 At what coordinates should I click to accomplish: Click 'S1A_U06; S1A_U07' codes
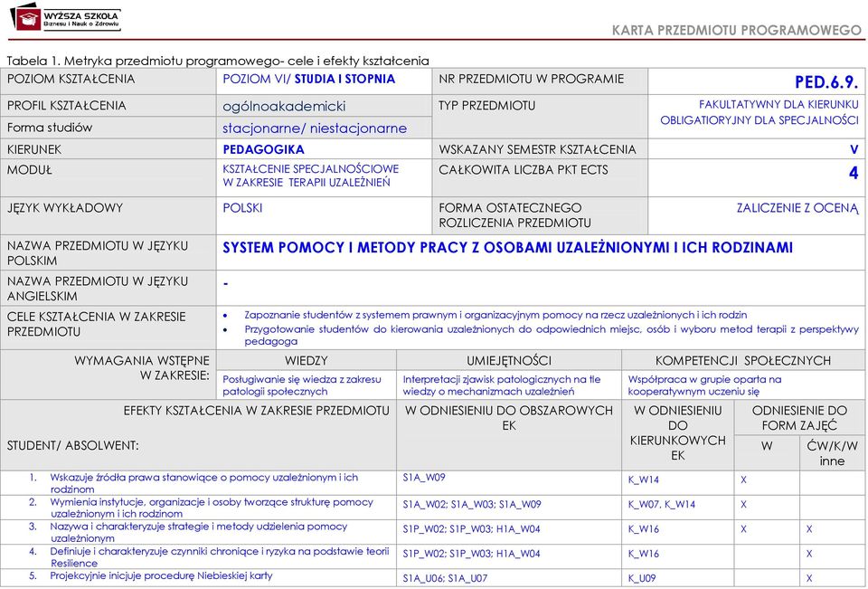point(445,578)
